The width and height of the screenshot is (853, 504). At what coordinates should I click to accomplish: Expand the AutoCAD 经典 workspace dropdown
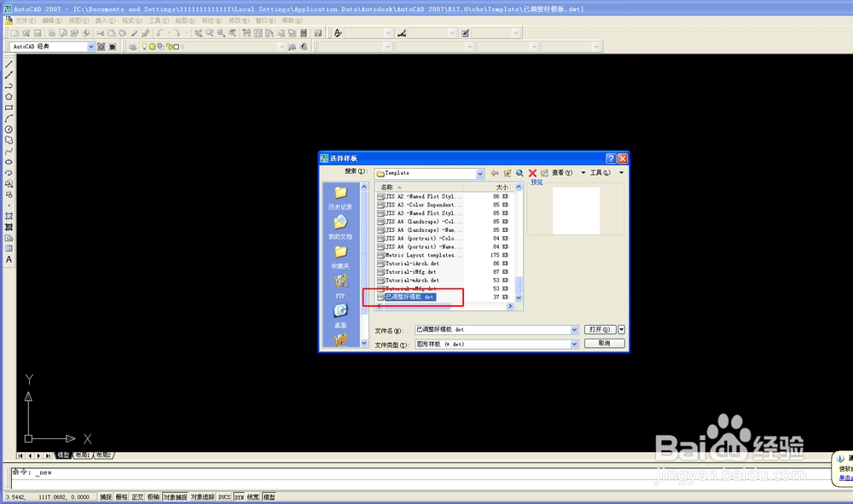pos(91,47)
